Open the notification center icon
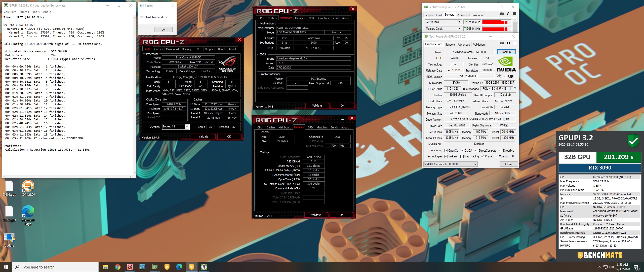This screenshot has width=644, height=272. tap(636, 267)
